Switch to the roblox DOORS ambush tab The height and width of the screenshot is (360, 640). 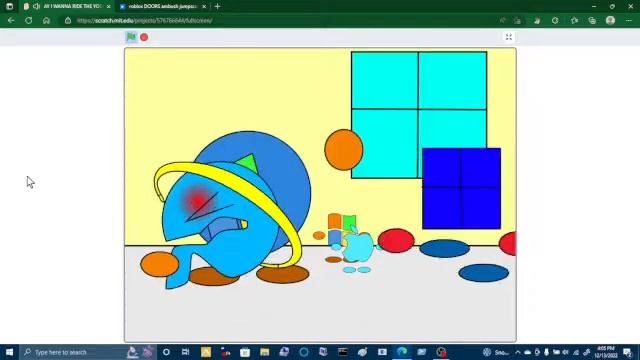[x=162, y=7]
